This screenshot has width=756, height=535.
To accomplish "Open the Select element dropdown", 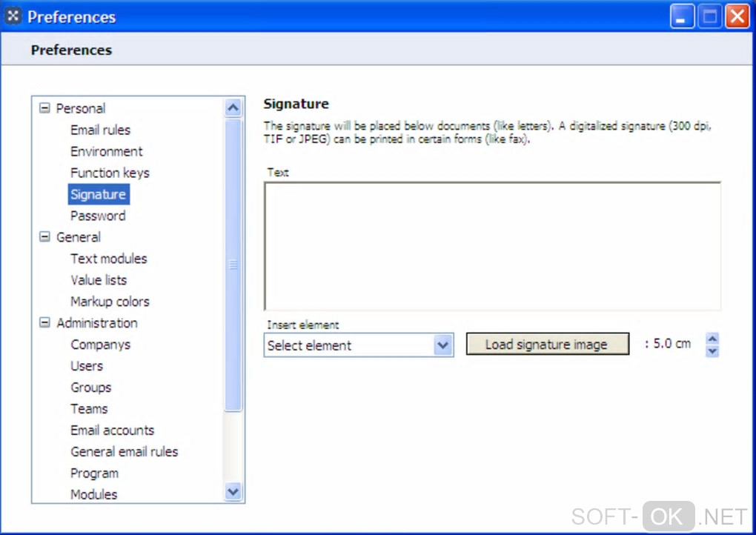I will click(359, 345).
